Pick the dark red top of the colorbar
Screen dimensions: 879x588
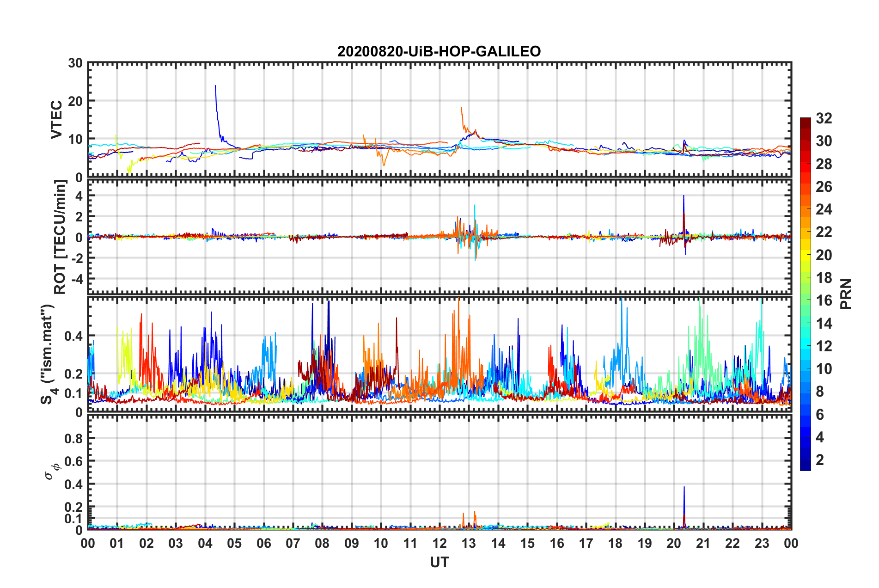[805, 121]
